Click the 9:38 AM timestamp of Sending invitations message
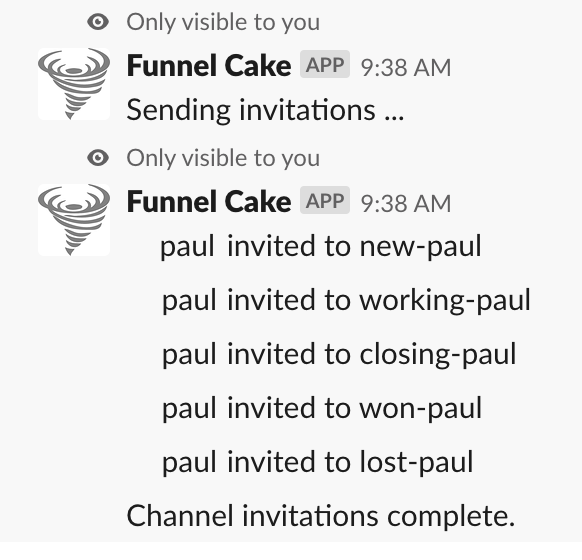 coord(406,68)
